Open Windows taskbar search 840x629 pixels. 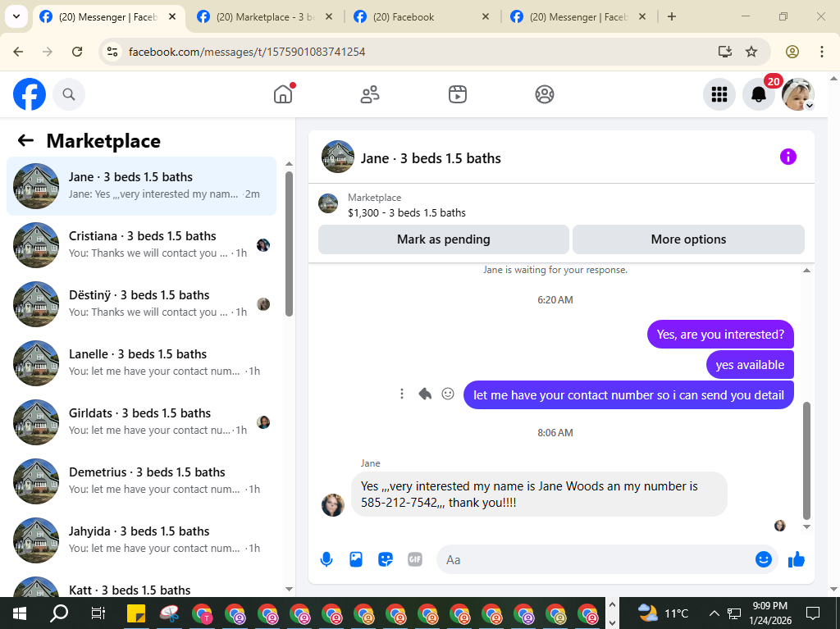59,613
